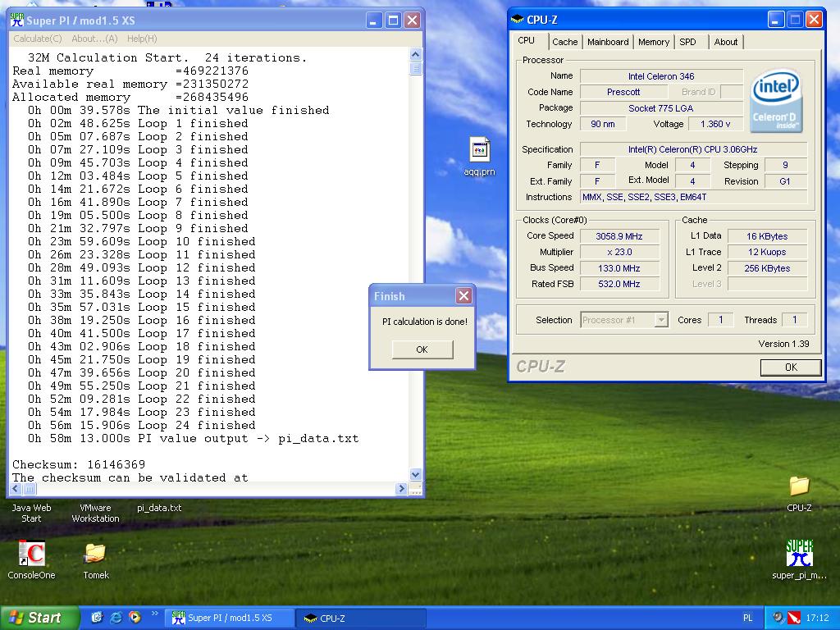Click the Code Name value Prescott
The height and width of the screenshot is (630, 840).
(x=623, y=92)
